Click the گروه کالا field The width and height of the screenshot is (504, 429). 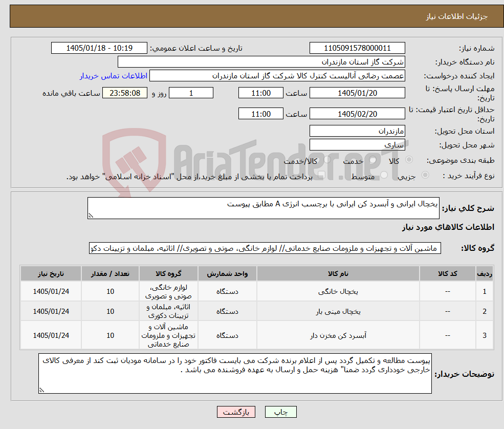tap(265, 248)
